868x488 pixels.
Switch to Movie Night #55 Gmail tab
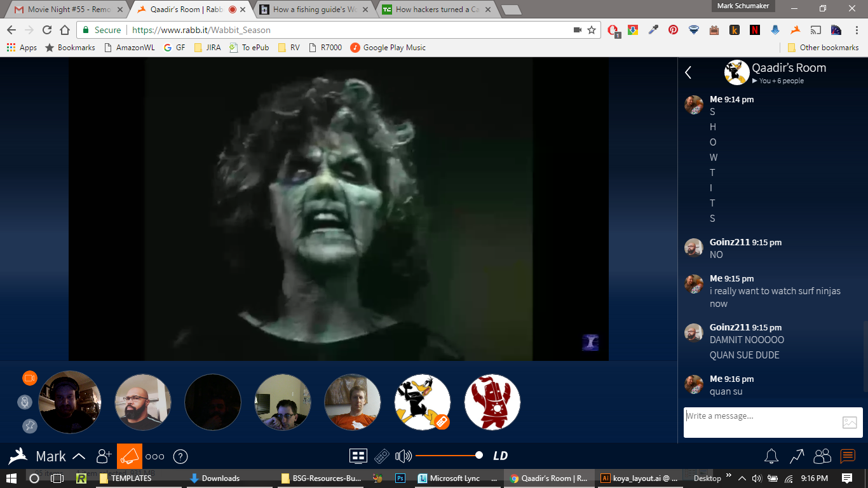(67, 10)
